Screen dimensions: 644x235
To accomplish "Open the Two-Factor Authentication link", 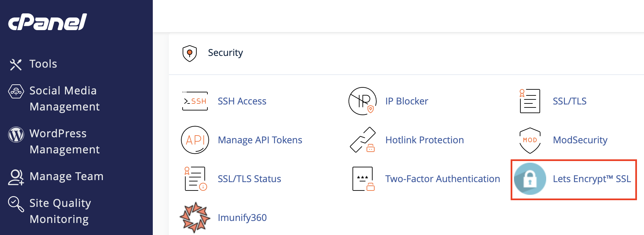I will point(443,179).
